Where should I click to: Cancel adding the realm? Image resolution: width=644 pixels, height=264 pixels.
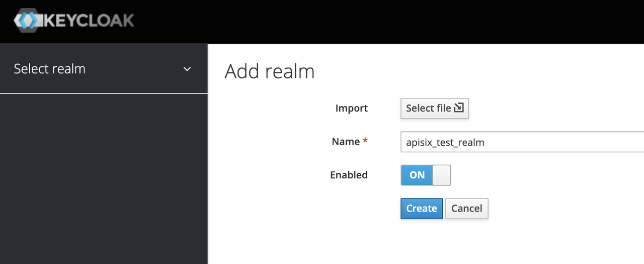tap(467, 209)
